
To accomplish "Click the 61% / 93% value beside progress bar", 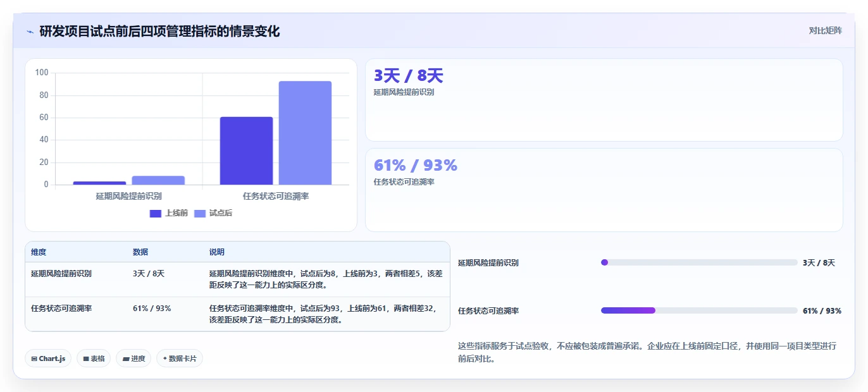I will tap(822, 311).
